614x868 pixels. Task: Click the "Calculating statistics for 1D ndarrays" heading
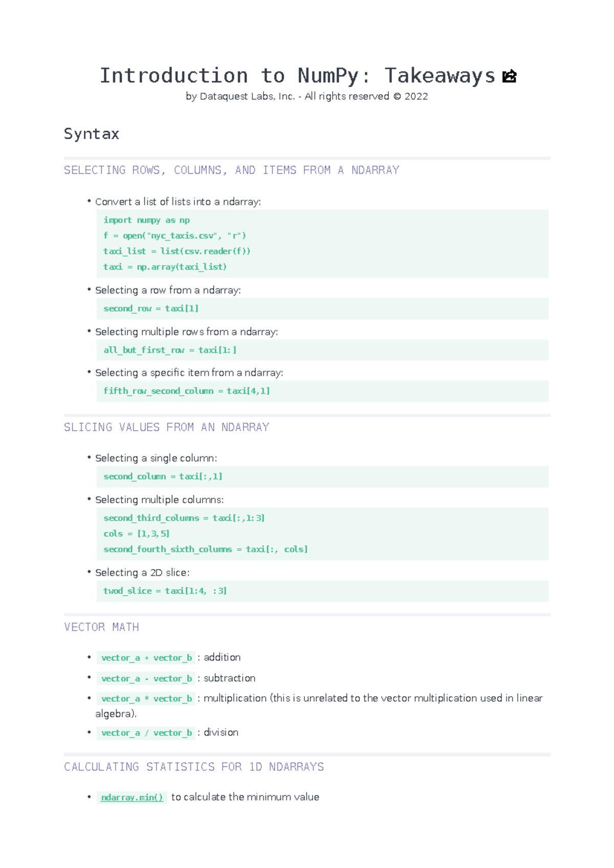point(194,767)
